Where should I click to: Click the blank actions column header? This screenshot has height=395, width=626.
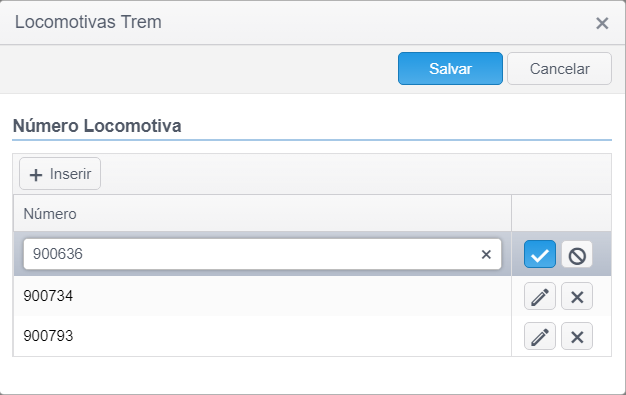point(561,214)
